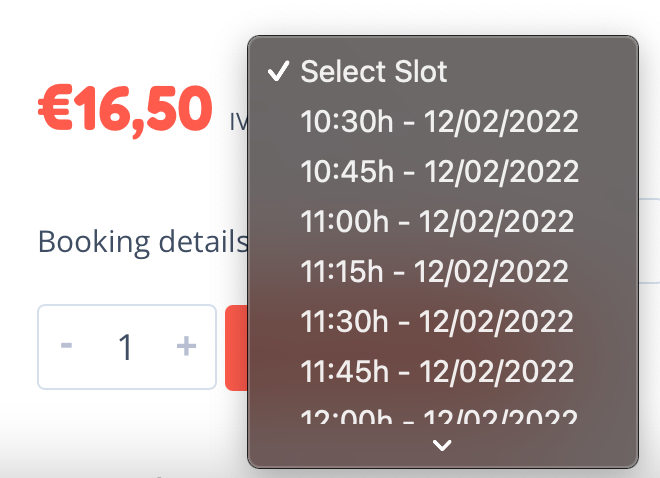Click the Booking details label

(x=142, y=242)
